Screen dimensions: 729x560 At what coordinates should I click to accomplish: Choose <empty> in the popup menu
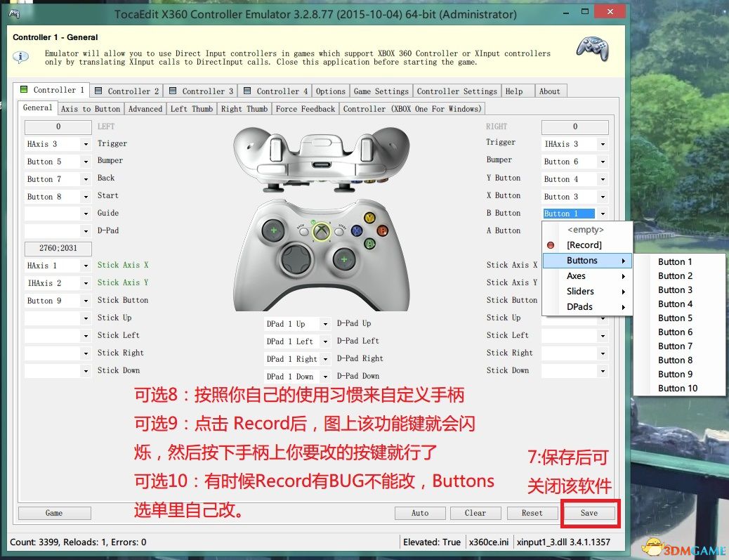pyautogui.click(x=587, y=230)
